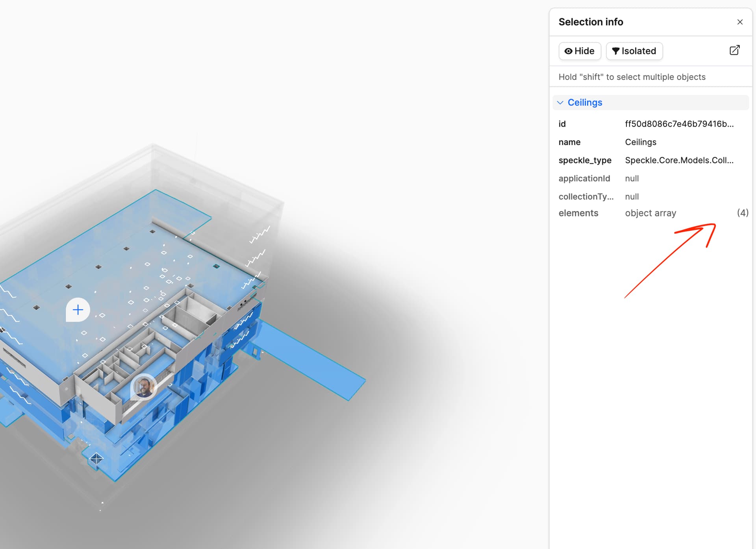This screenshot has width=756, height=549.
Task: Close the Selection info panel
Action: (740, 22)
